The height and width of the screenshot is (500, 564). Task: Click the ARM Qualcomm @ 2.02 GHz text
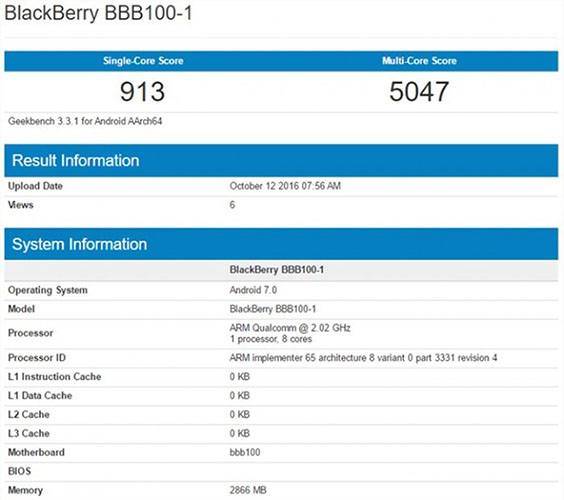coord(290,328)
